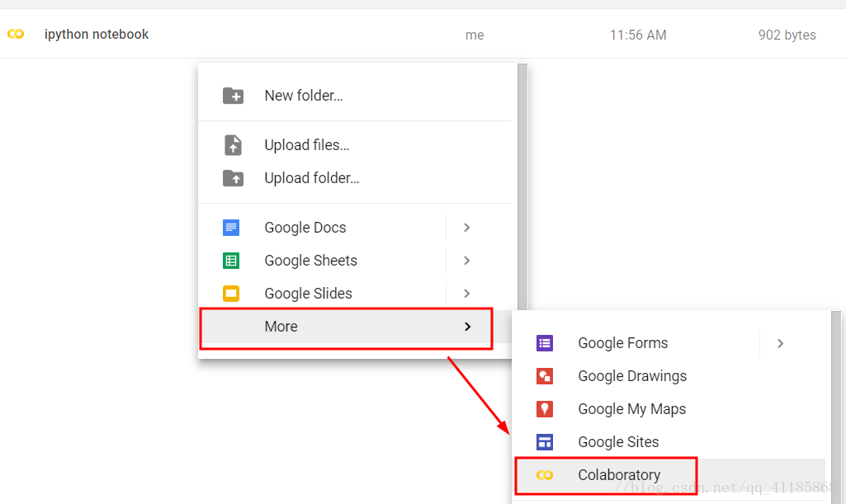This screenshot has height=504, width=846.
Task: Click the context menu's vertical scrollbar
Action: point(522,181)
